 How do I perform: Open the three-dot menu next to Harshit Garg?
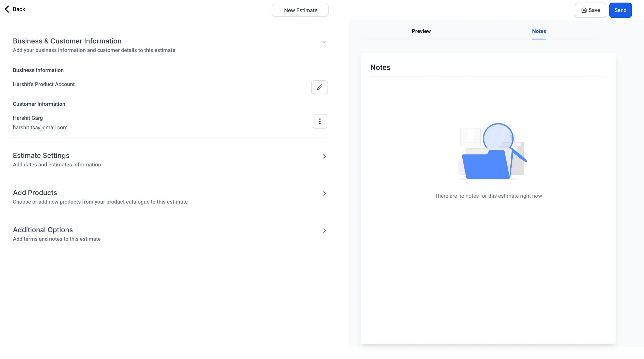click(x=320, y=121)
